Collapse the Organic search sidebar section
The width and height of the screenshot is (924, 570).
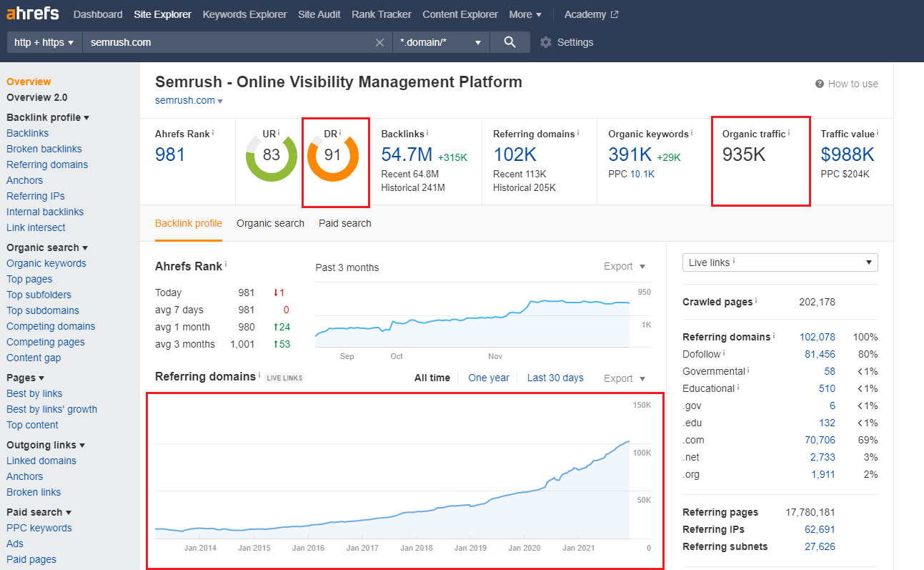47,247
